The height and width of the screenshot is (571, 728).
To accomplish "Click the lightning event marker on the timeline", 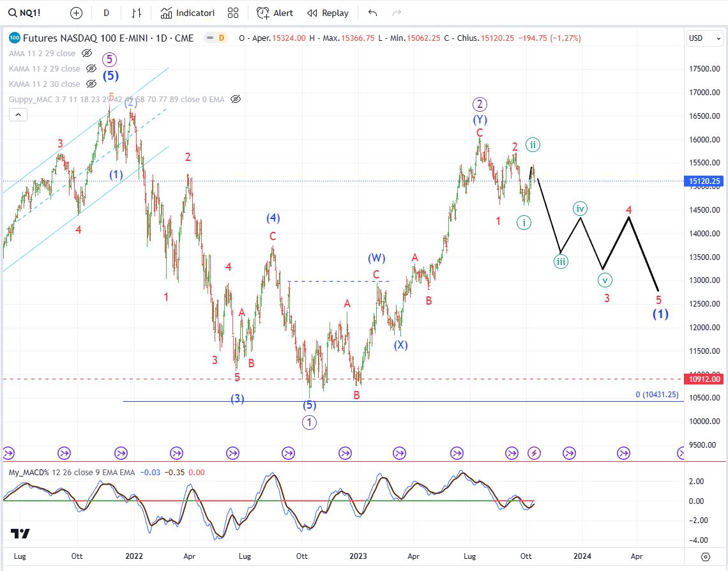I will tap(534, 453).
